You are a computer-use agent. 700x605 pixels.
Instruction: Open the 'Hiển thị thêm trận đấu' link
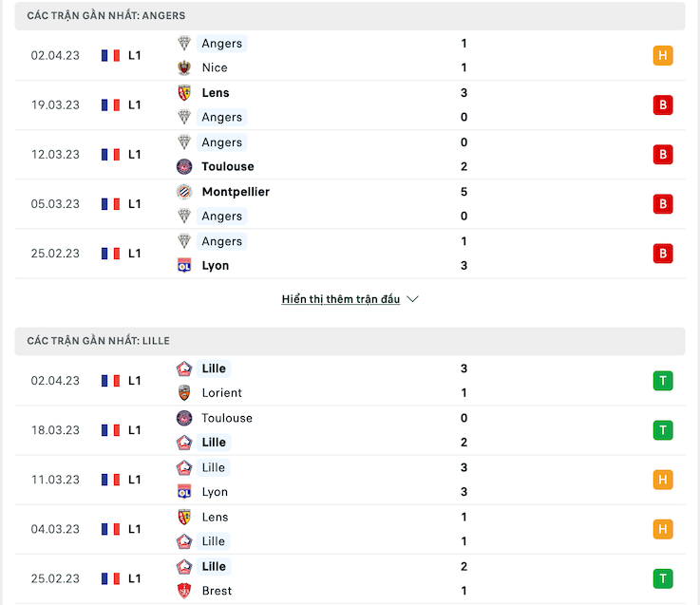point(341,299)
